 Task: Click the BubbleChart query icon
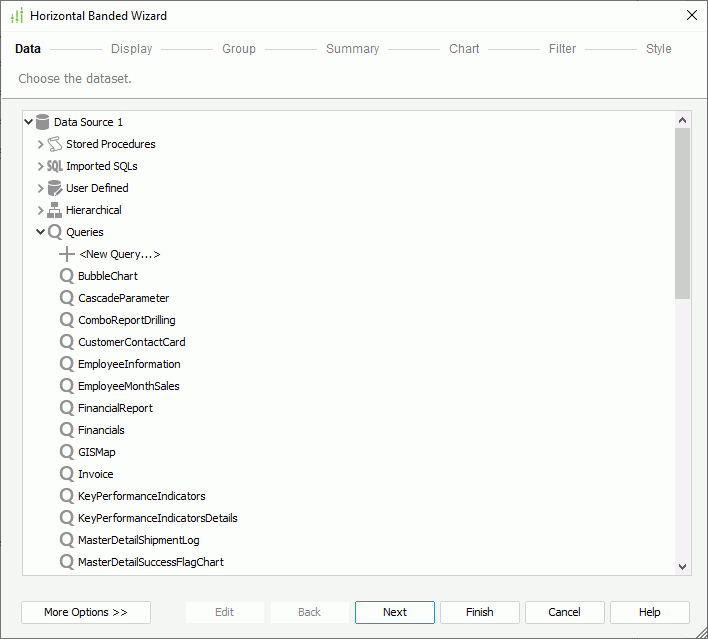67,276
